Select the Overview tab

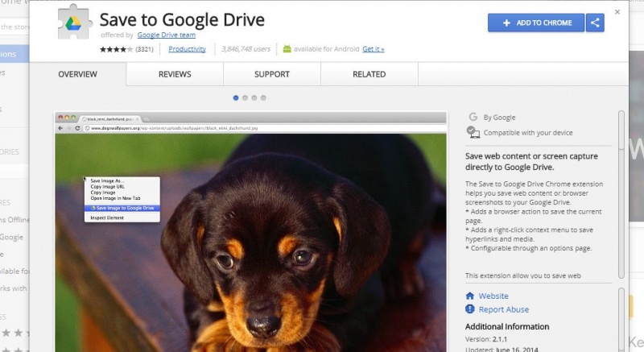(77, 74)
